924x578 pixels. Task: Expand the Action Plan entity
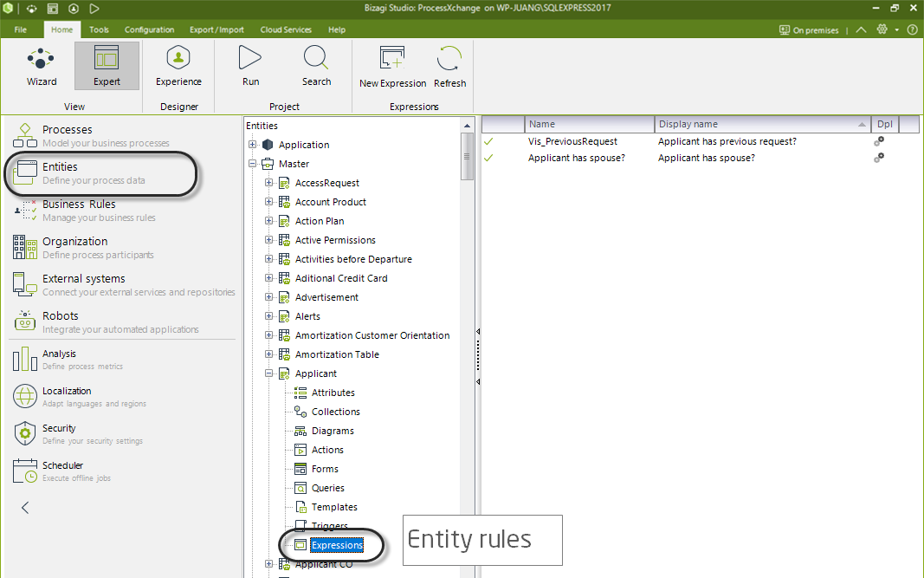tap(268, 221)
